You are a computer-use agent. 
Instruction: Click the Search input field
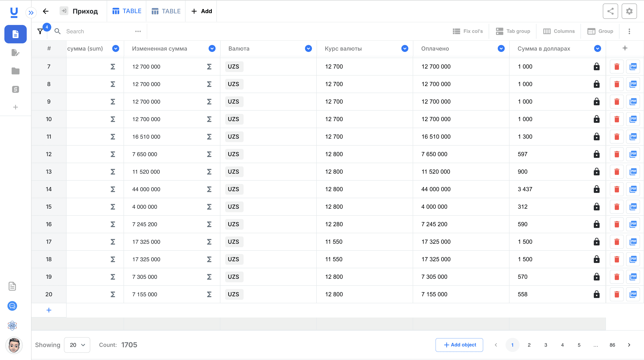[x=97, y=31]
